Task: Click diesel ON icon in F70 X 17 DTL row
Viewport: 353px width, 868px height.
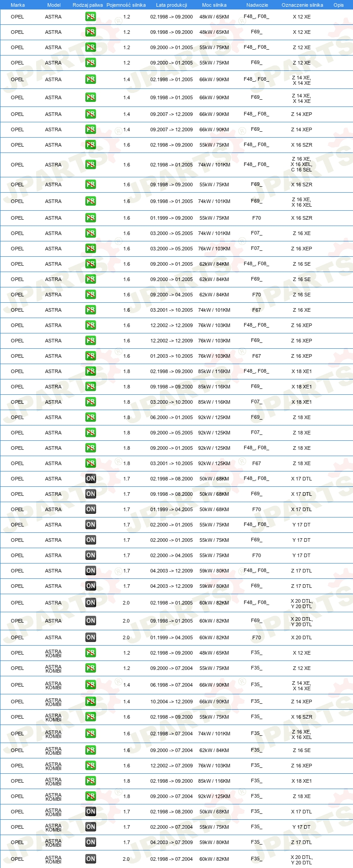Action: [90, 509]
